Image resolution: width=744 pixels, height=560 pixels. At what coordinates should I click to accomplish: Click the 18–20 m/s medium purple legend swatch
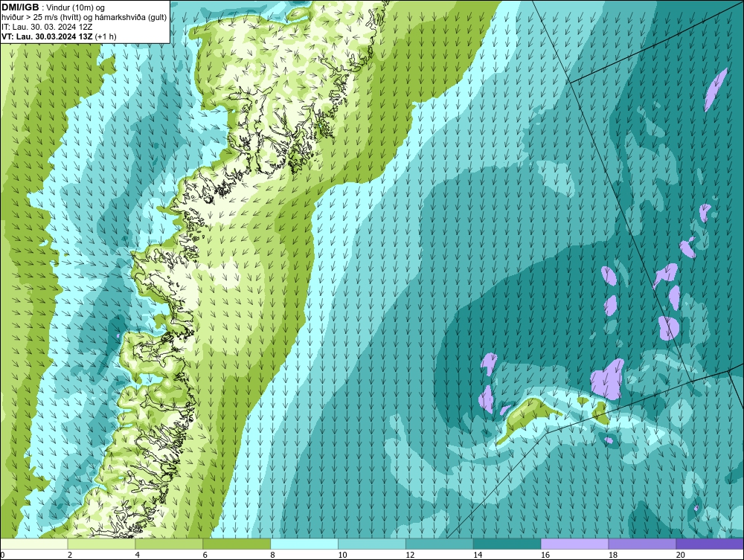point(643,544)
